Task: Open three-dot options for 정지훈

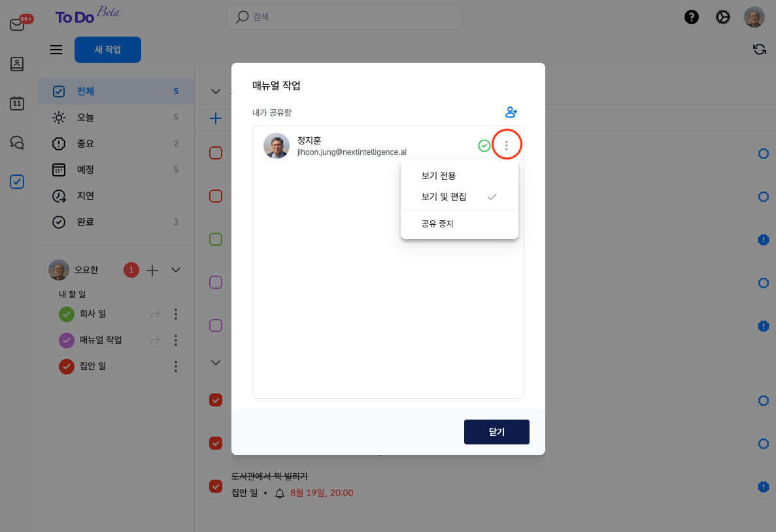Action: pos(507,146)
